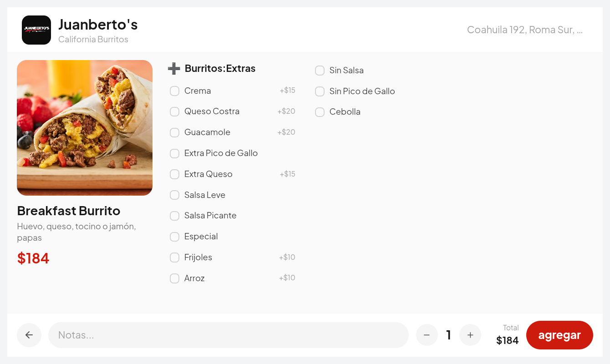The width and height of the screenshot is (610, 364).
Task: Click the Juanberto's logo icon
Action: [x=36, y=30]
